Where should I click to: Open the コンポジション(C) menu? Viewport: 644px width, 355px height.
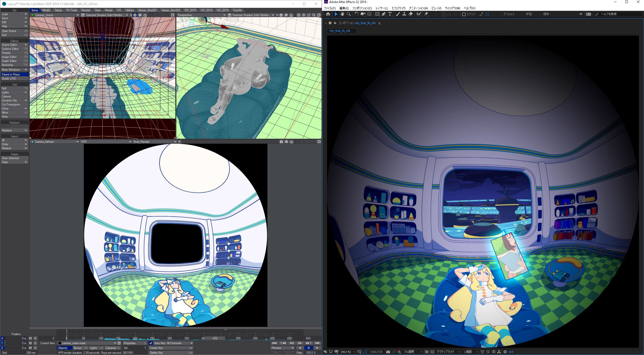362,8
